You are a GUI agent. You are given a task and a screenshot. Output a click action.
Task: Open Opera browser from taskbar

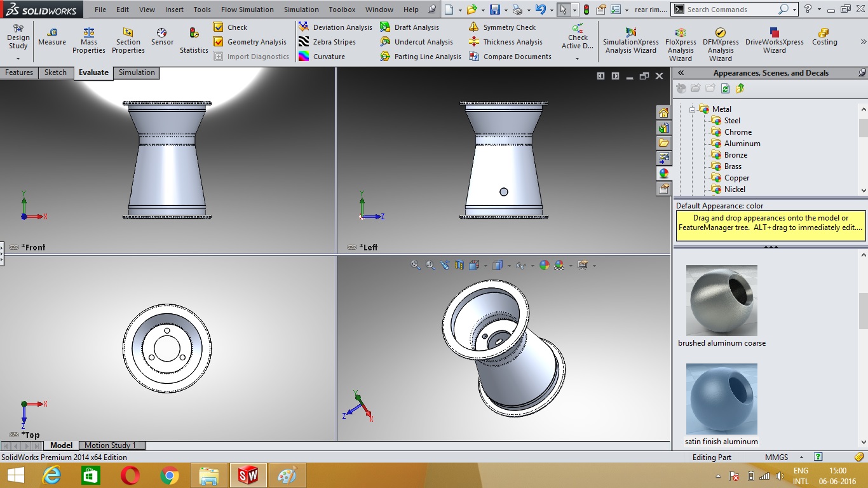point(130,475)
